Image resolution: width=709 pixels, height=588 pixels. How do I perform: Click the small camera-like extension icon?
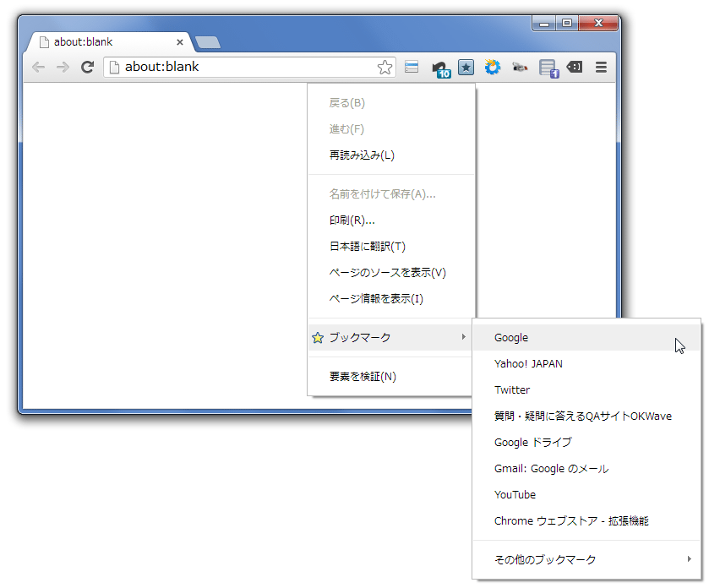[520, 68]
